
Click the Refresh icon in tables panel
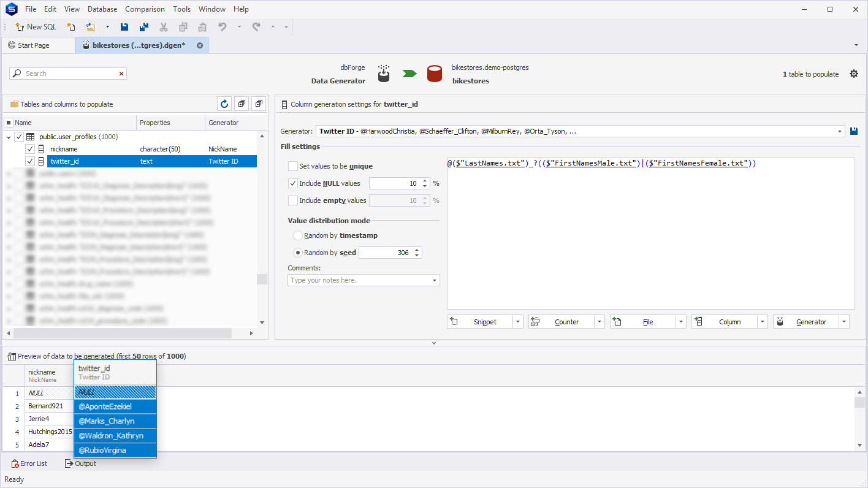point(224,104)
